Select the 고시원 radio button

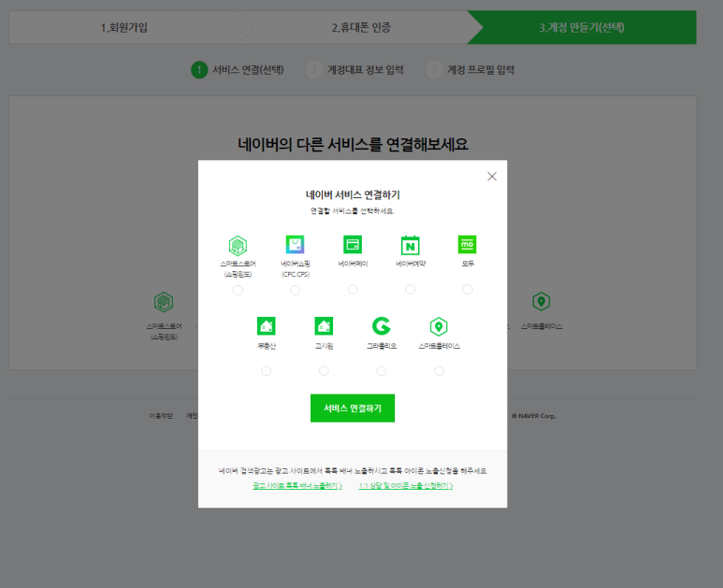(x=325, y=371)
